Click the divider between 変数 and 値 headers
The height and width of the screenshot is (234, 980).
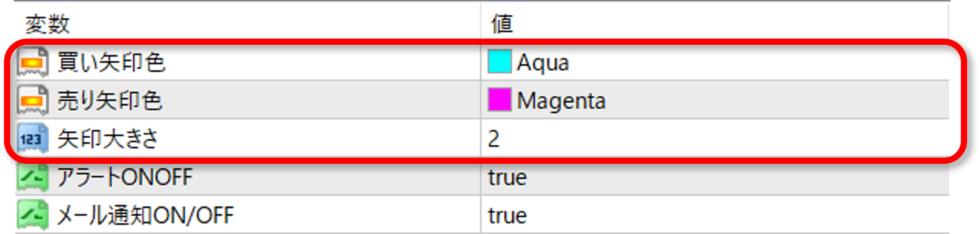coord(481,22)
